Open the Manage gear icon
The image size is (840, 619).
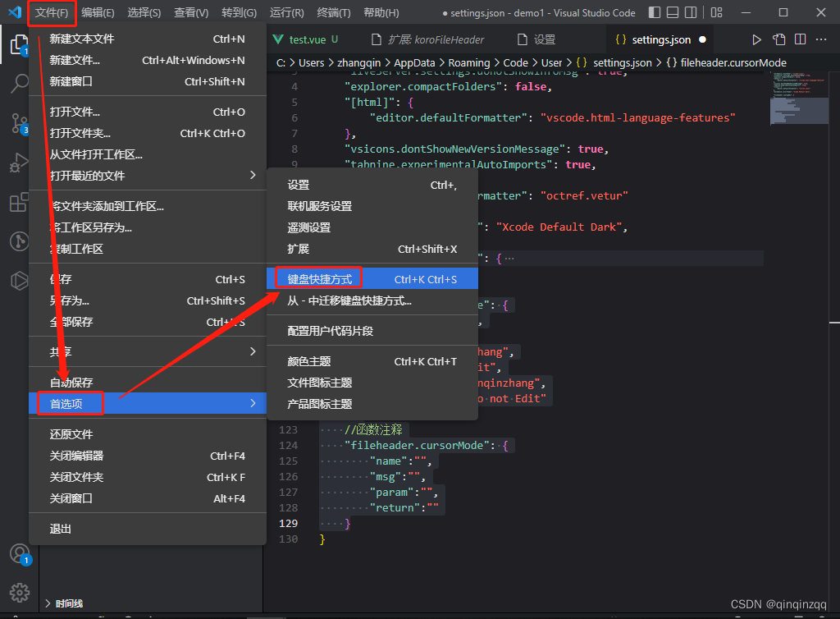tap(20, 592)
